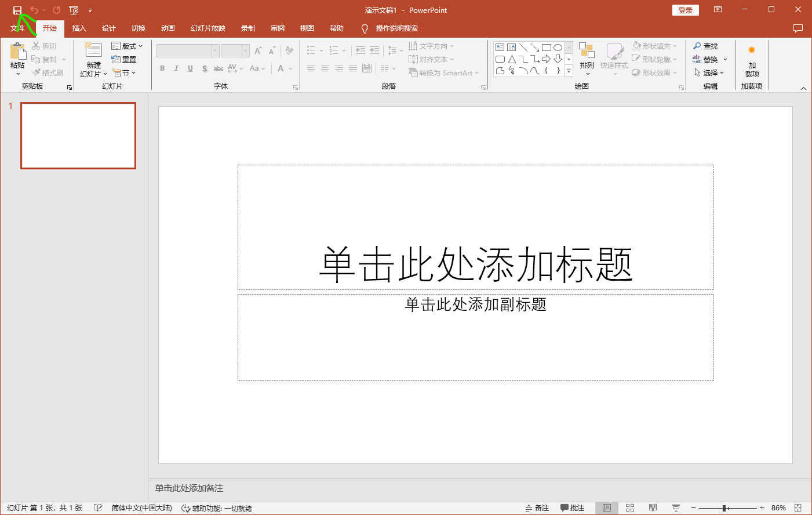Viewport: 812px width, 515px height.
Task: Open the 版式 layout dropdown
Action: tap(128, 46)
